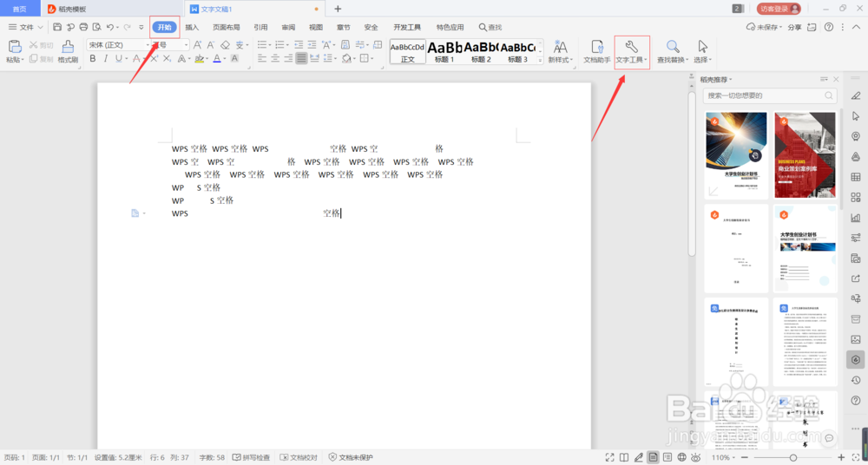Click the Help question mark icon in the title area
The height and width of the screenshot is (465, 868).
tap(829, 27)
